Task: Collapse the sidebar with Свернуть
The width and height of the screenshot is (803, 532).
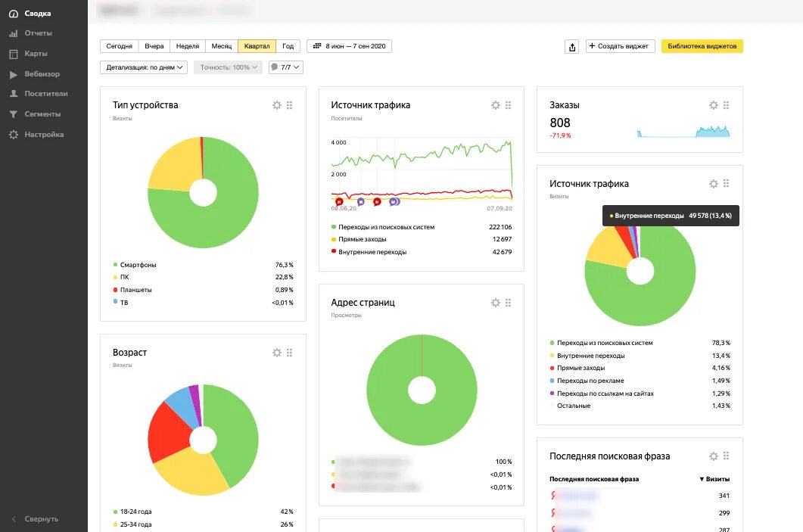Action: [x=36, y=518]
